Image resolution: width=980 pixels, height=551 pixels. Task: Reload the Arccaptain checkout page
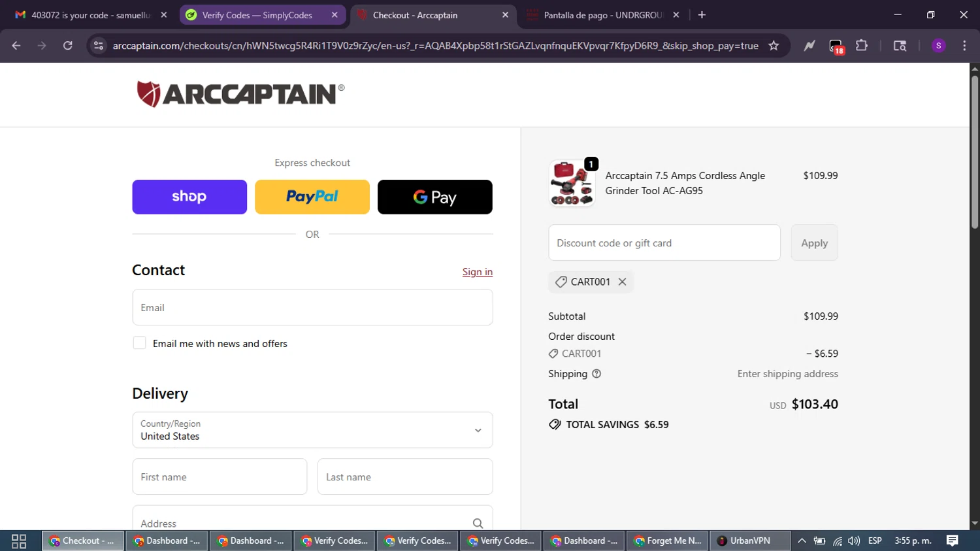[x=67, y=46]
